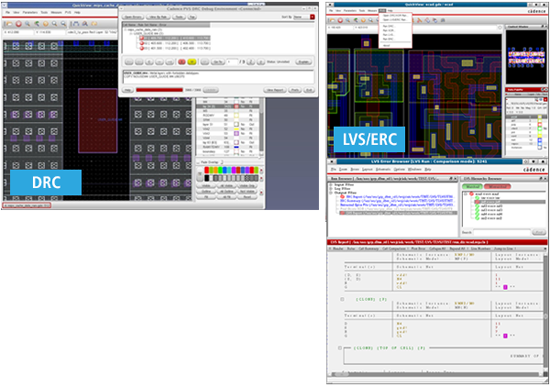Screen dimensions: 550x387
Task: Click the Mismatched red filter toggle
Action: tap(497, 186)
